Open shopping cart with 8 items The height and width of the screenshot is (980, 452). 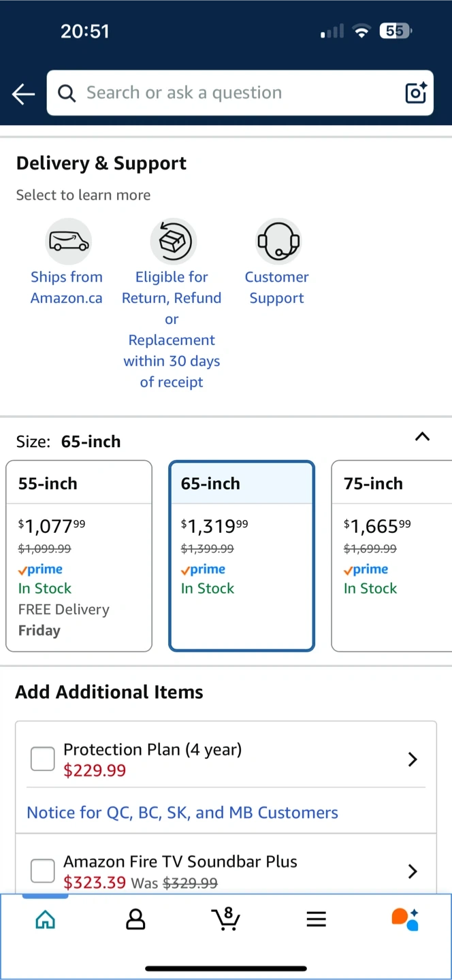pos(225,919)
